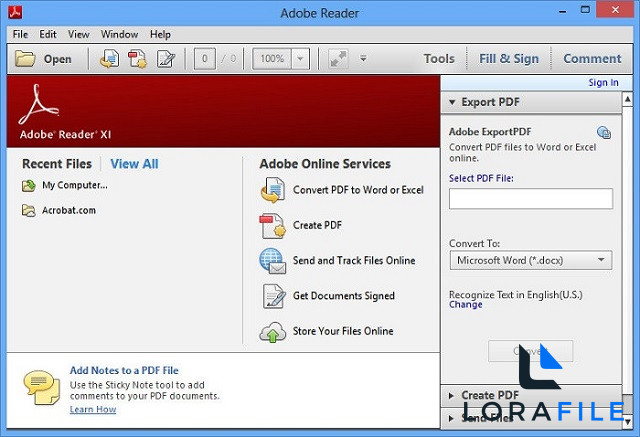Click the Select PDF File: label
The image size is (640, 437).
481,178
